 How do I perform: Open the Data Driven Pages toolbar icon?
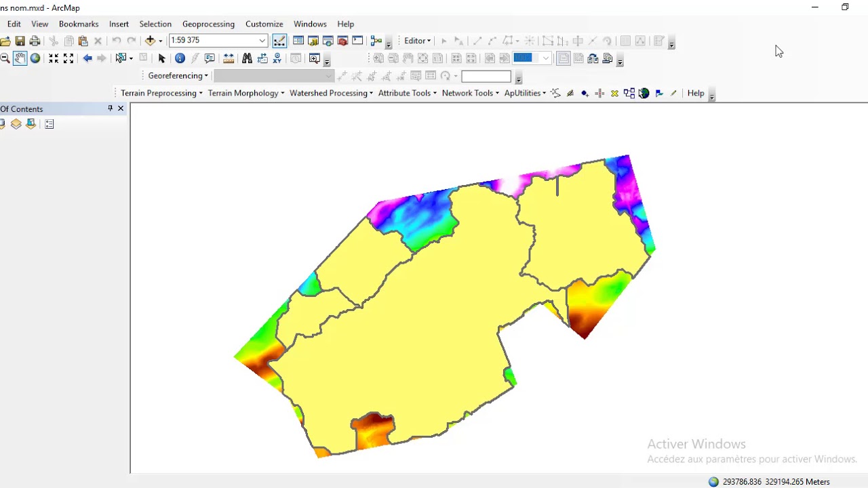[608, 58]
